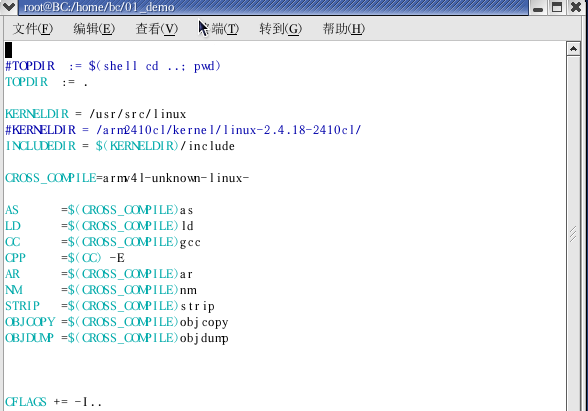Click the scrollbar up arrow
The width and height of the screenshot is (588, 411).
(573, 49)
